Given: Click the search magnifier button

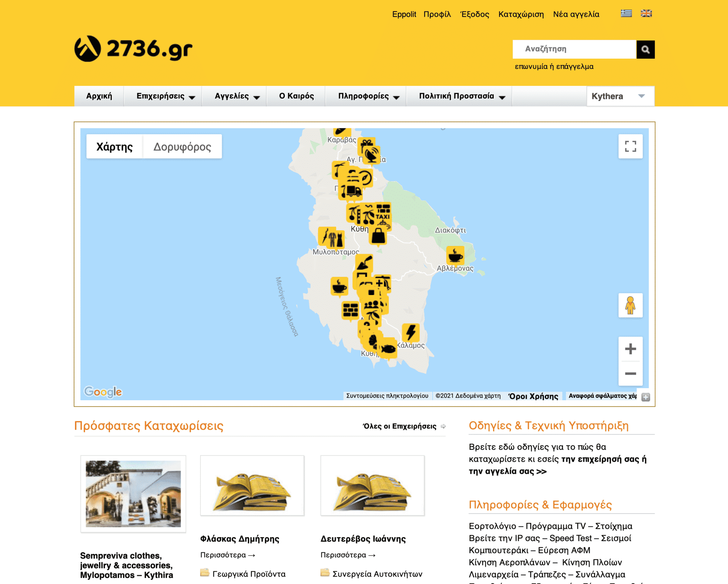Looking at the screenshot, I should (x=645, y=49).
